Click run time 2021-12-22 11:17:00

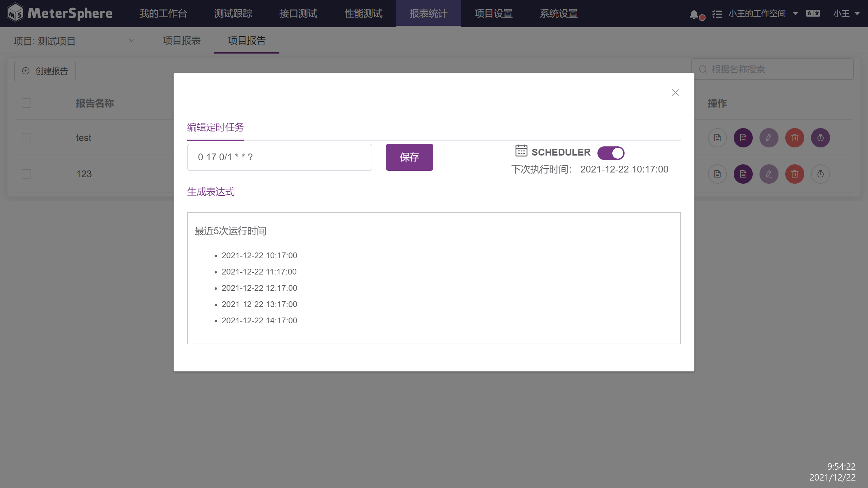click(x=259, y=272)
